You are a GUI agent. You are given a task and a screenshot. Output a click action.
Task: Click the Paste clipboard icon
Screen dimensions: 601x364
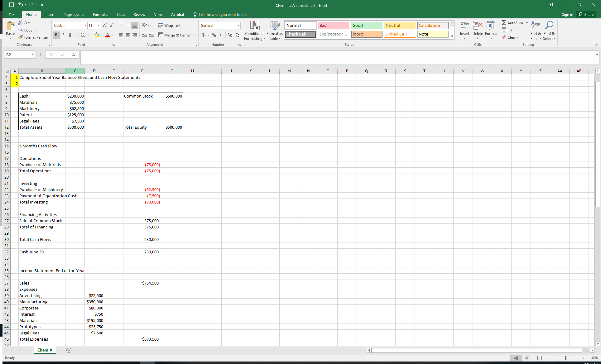click(x=10, y=26)
